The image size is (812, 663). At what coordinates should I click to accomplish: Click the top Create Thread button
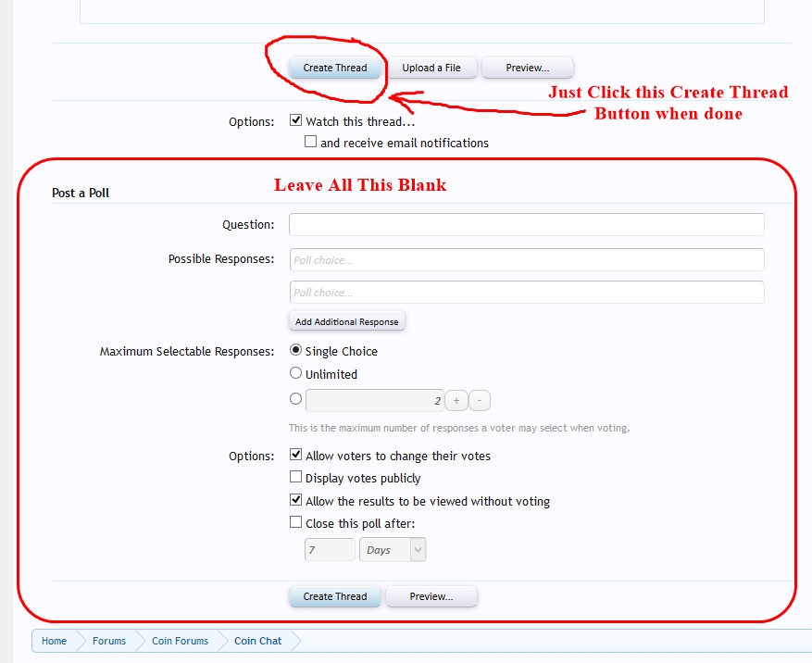tap(335, 68)
